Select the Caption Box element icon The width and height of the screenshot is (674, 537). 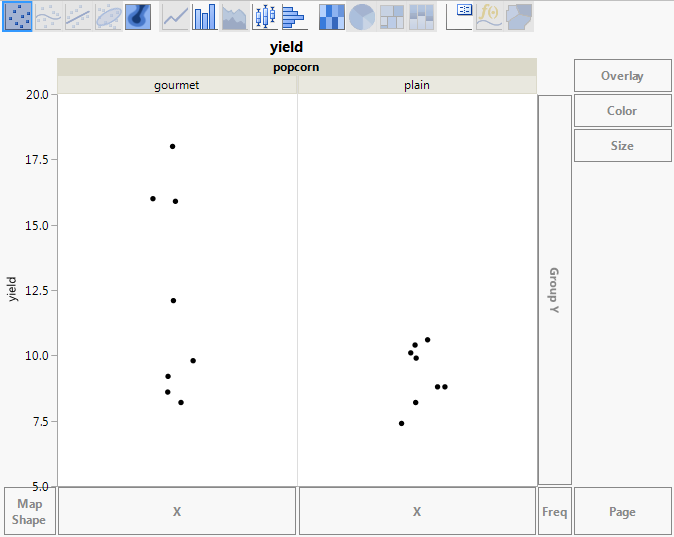click(x=459, y=17)
